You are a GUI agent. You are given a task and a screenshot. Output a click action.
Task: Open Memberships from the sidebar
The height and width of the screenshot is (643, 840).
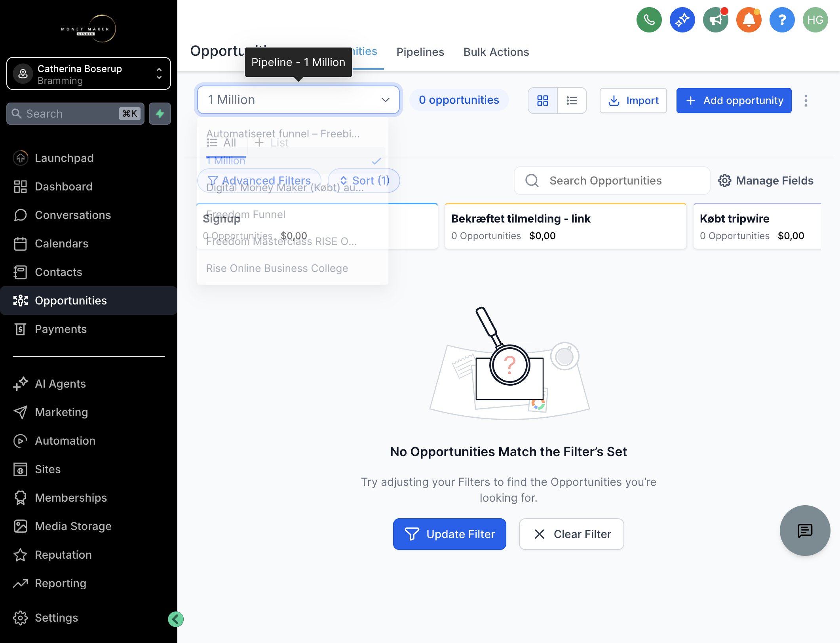(x=89, y=498)
